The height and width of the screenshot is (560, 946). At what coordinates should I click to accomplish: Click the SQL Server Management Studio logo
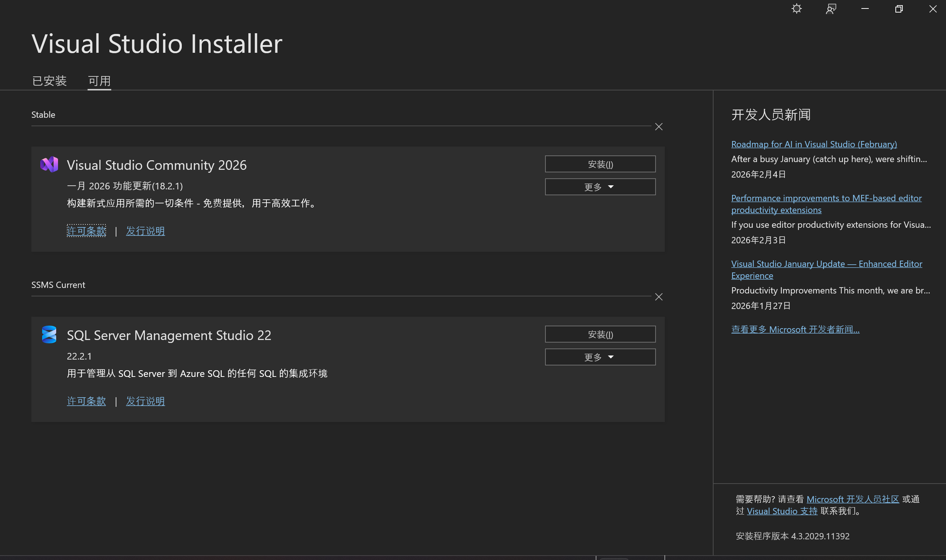(49, 334)
